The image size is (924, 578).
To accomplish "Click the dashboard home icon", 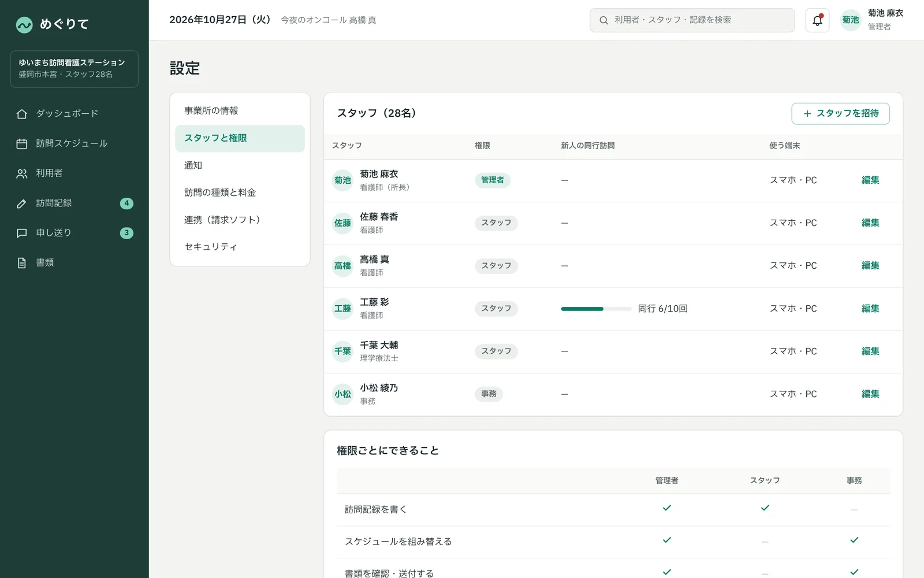I will [22, 114].
